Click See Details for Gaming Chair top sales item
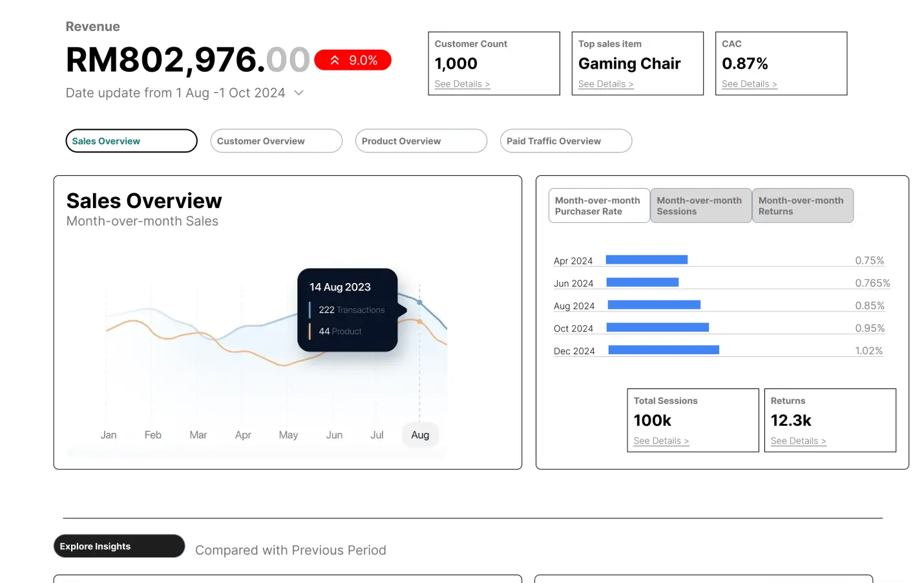Image resolution: width=924 pixels, height=583 pixels. (x=605, y=84)
